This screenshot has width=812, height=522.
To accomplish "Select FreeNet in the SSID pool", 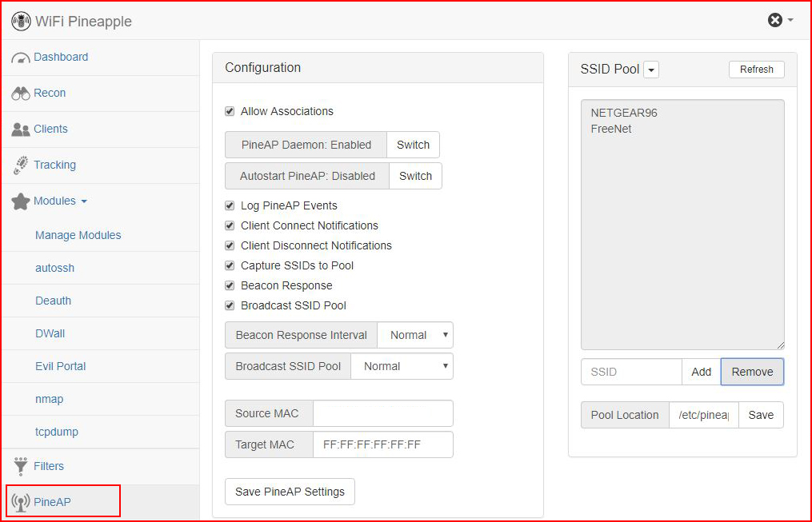I will [x=611, y=129].
